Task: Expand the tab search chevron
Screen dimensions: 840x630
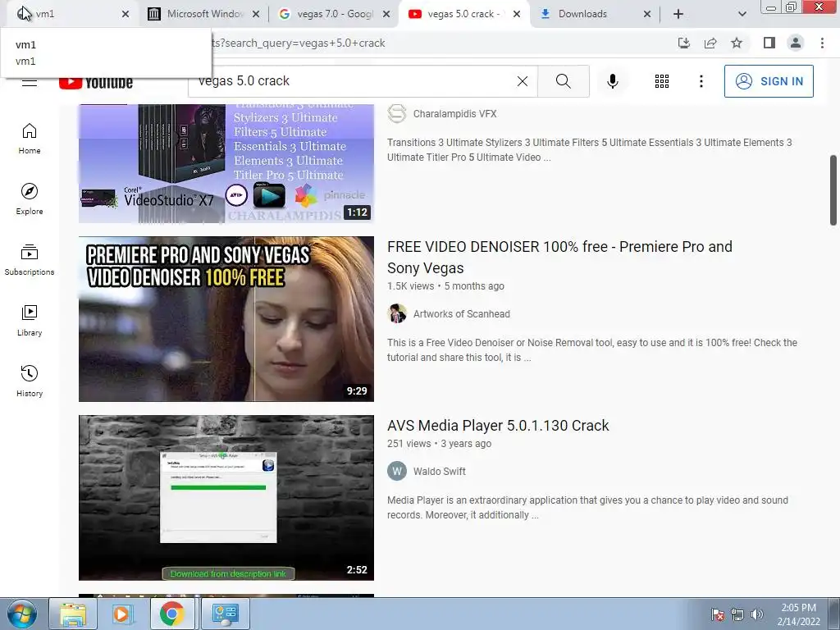Action: point(742,14)
